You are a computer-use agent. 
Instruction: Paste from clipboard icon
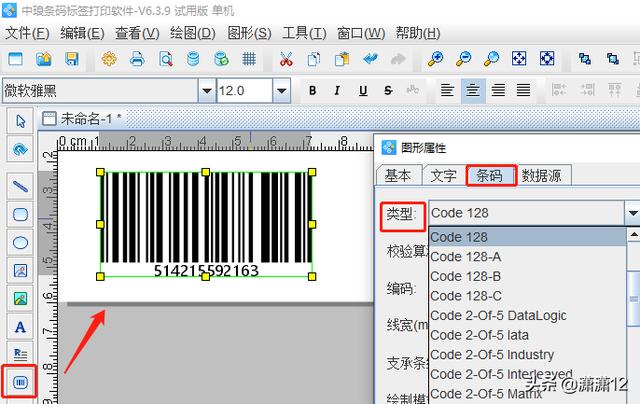(x=342, y=59)
